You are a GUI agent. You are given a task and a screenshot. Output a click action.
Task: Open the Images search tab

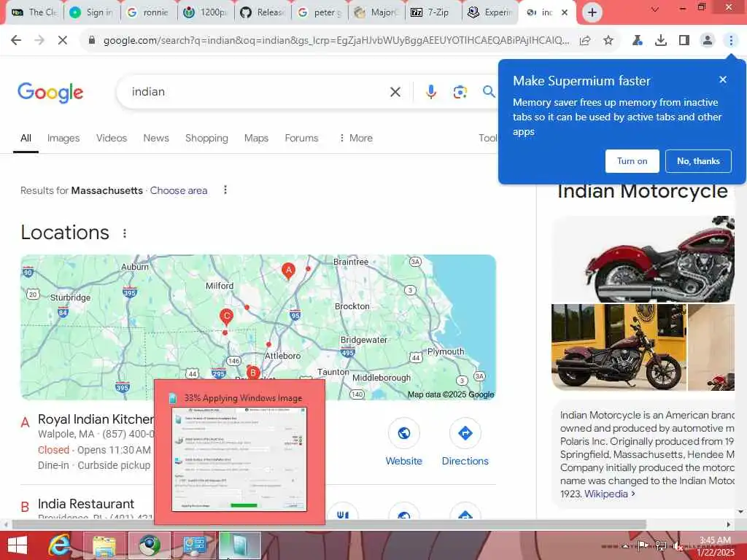point(63,138)
